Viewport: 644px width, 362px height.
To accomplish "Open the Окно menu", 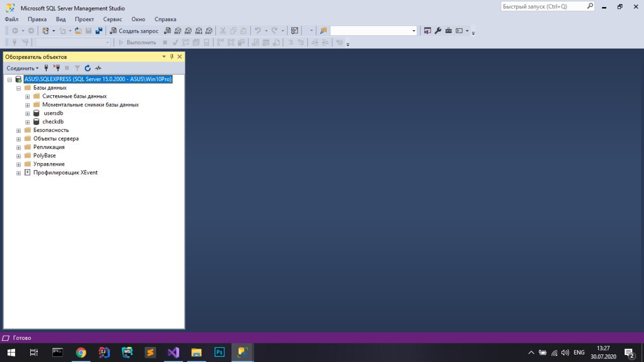I will click(138, 19).
